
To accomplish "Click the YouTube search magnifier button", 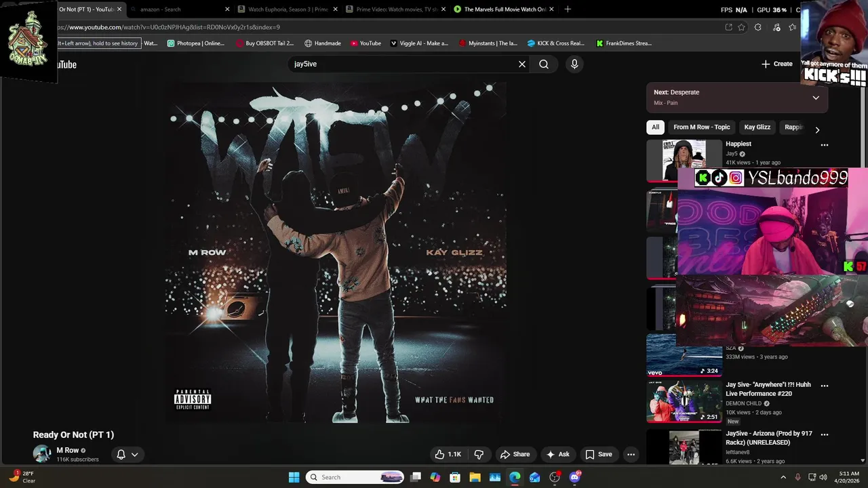I will pyautogui.click(x=544, y=64).
